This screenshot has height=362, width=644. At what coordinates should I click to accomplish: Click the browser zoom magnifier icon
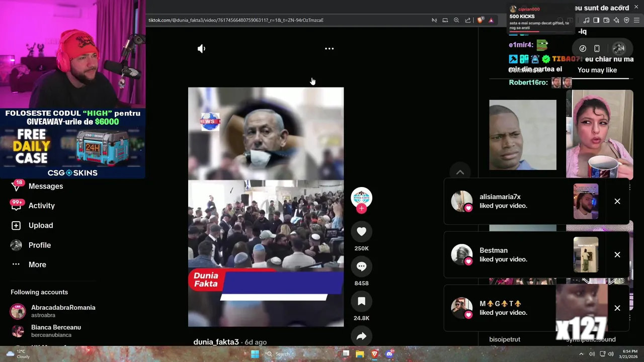point(456,20)
